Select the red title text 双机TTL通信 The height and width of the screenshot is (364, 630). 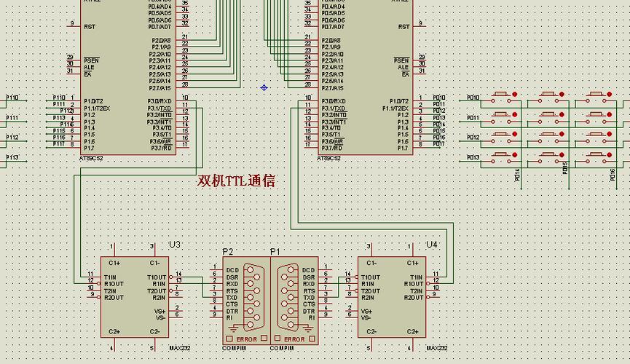(236, 181)
